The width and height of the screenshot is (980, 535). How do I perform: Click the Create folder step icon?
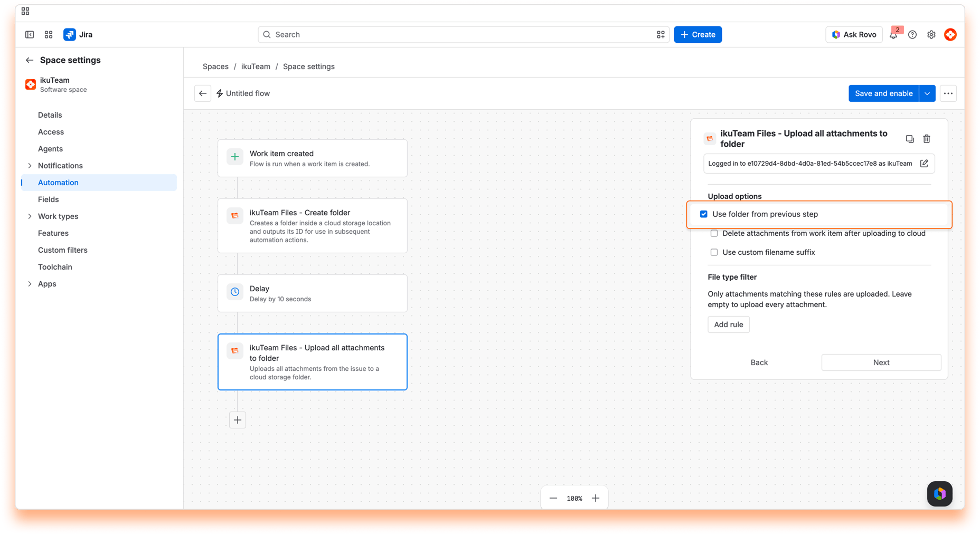(235, 216)
